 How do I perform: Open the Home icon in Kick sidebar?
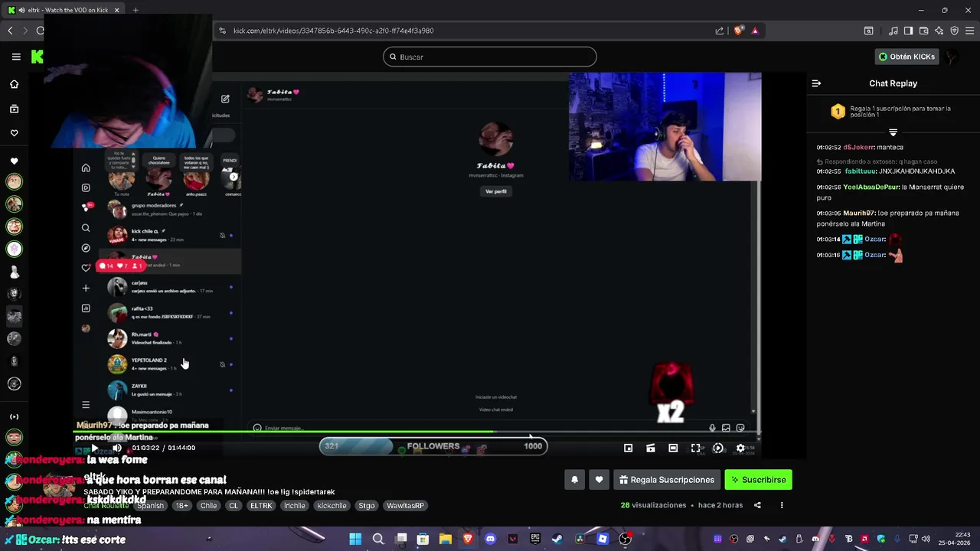[14, 84]
